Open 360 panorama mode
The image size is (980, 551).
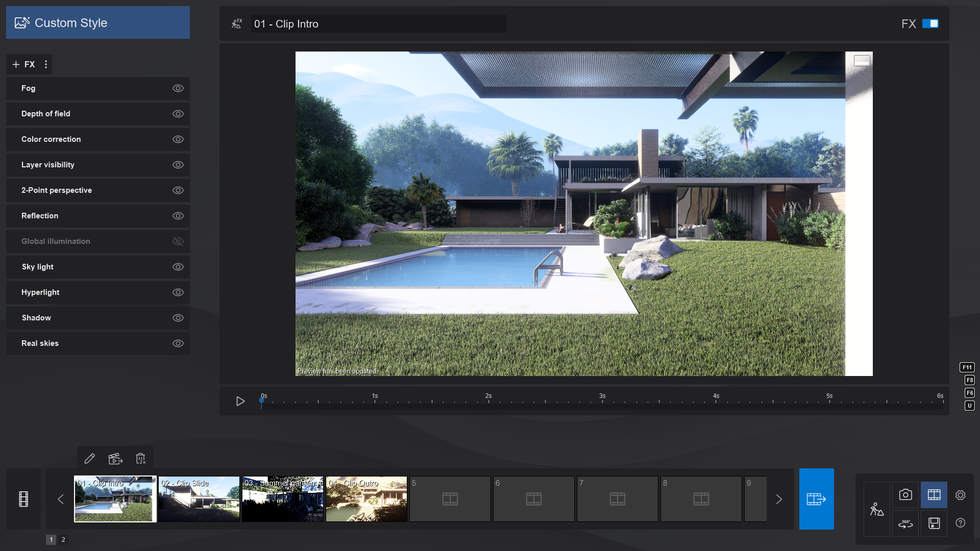tap(905, 523)
